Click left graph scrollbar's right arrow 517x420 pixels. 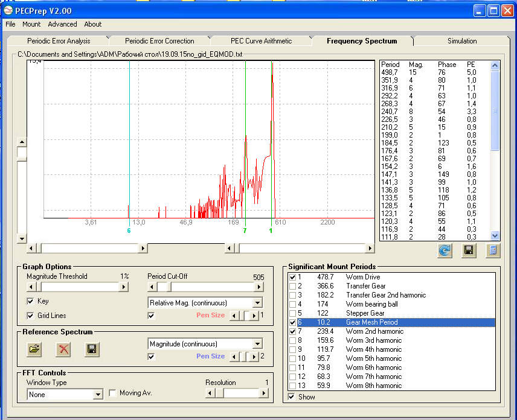pos(143,248)
